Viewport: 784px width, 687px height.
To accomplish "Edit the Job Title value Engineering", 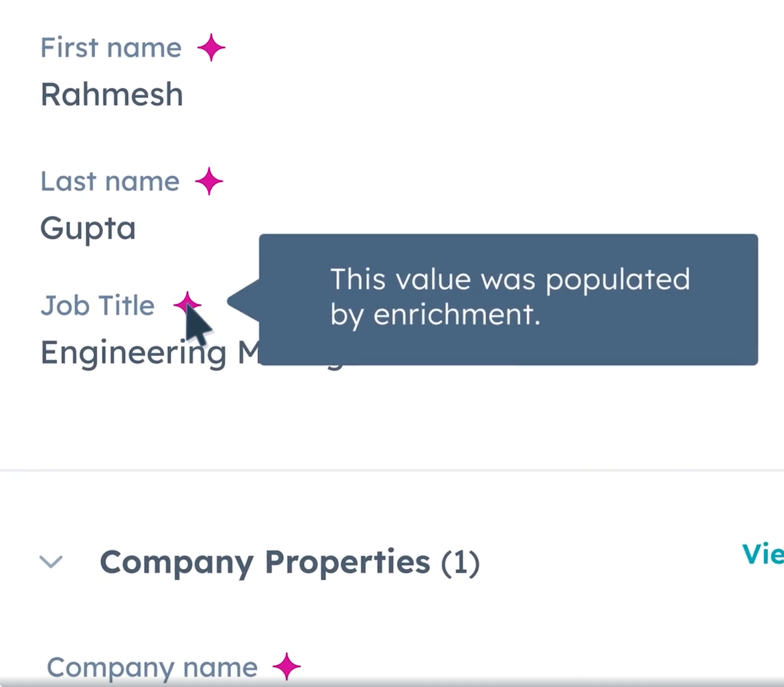I will (x=133, y=354).
